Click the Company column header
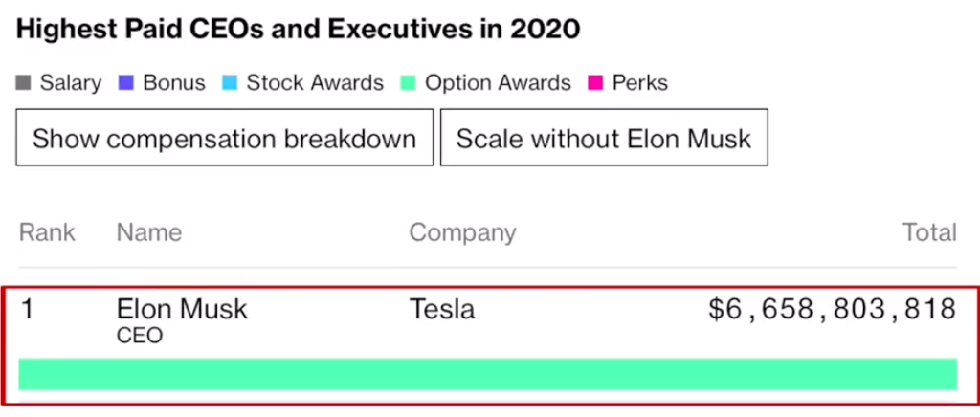Screen dimensions: 980x417 [462, 232]
